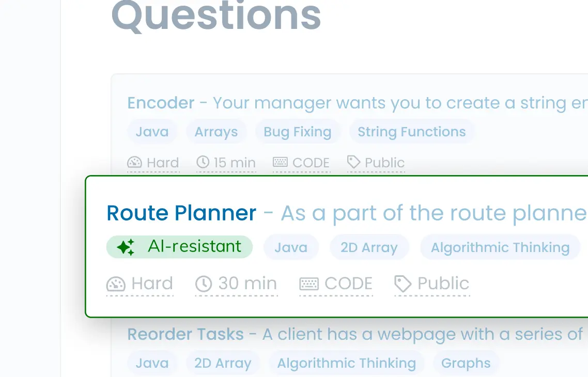Open the Encoder question title

click(161, 103)
